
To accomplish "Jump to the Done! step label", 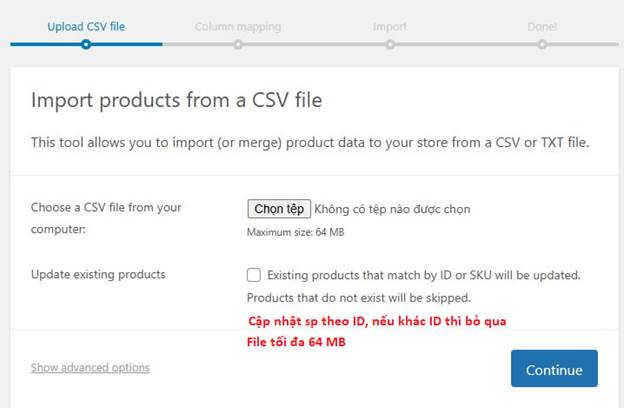I will click(542, 26).
